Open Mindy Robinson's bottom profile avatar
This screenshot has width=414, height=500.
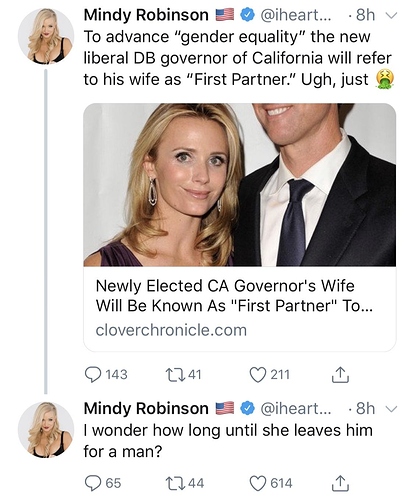(x=46, y=430)
